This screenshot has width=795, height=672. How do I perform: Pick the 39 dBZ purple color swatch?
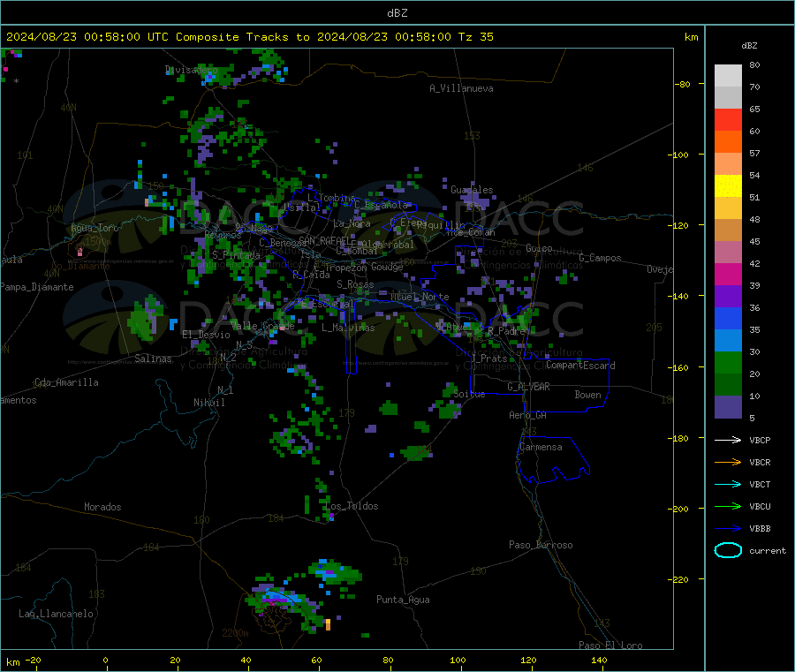coord(728,297)
